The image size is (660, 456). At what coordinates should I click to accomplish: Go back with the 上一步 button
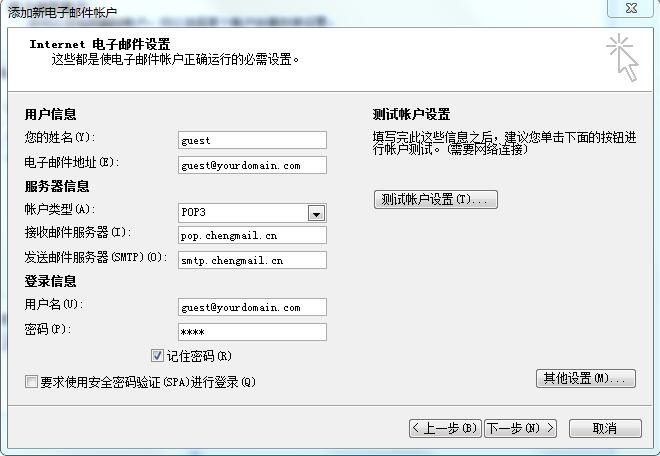[x=446, y=428]
